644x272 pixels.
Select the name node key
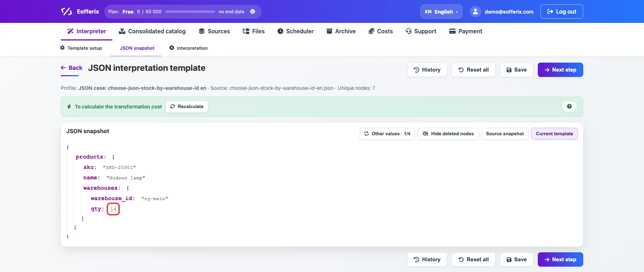pyautogui.click(x=92, y=178)
